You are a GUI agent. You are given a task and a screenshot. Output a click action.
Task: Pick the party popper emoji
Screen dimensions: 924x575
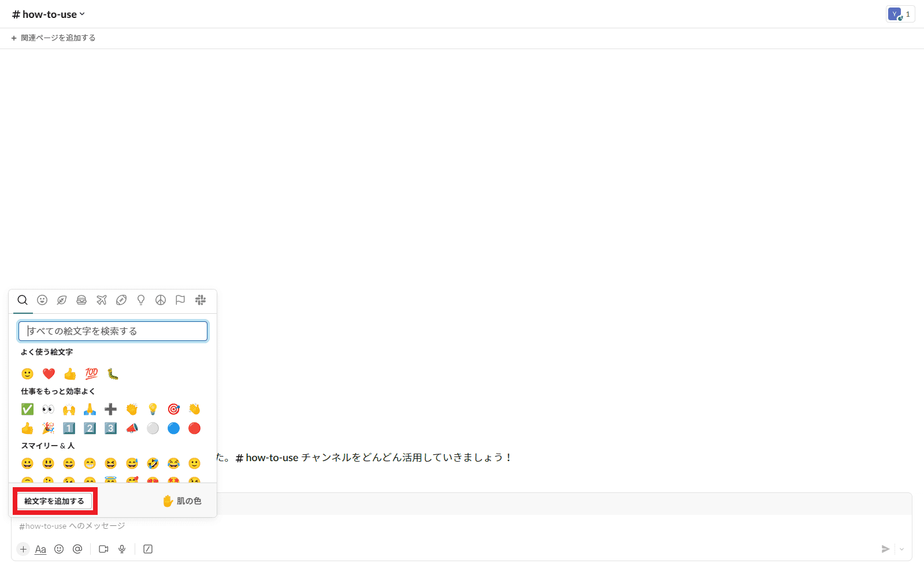48,428
